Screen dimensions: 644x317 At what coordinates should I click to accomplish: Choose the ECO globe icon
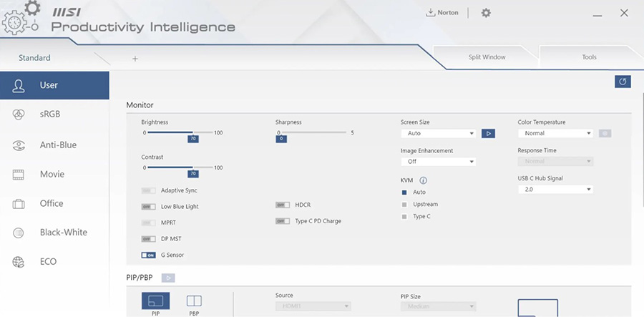[x=19, y=262]
